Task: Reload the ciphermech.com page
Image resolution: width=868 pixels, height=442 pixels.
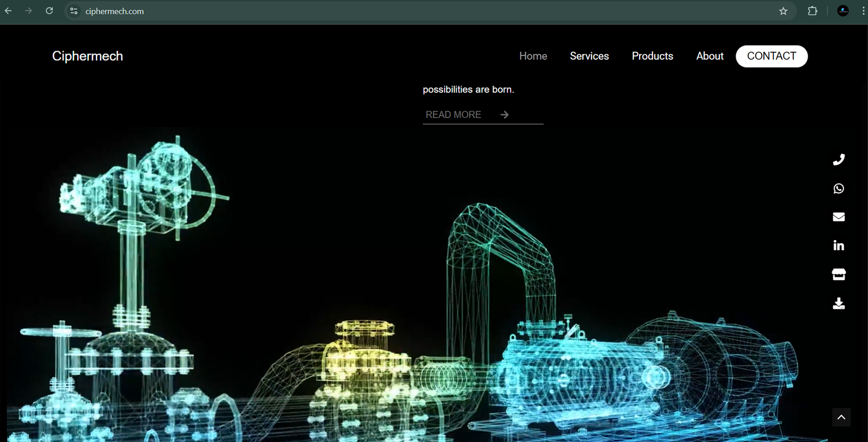Action: pyautogui.click(x=49, y=11)
